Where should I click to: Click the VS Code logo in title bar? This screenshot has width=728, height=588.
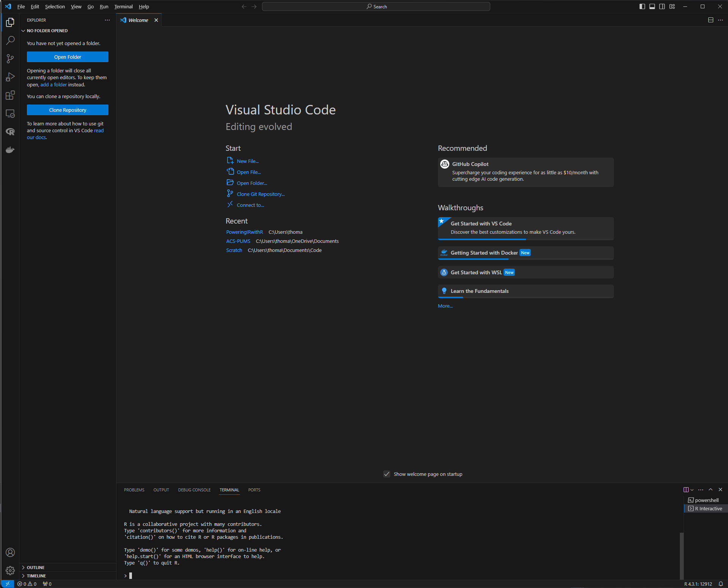coord(8,6)
